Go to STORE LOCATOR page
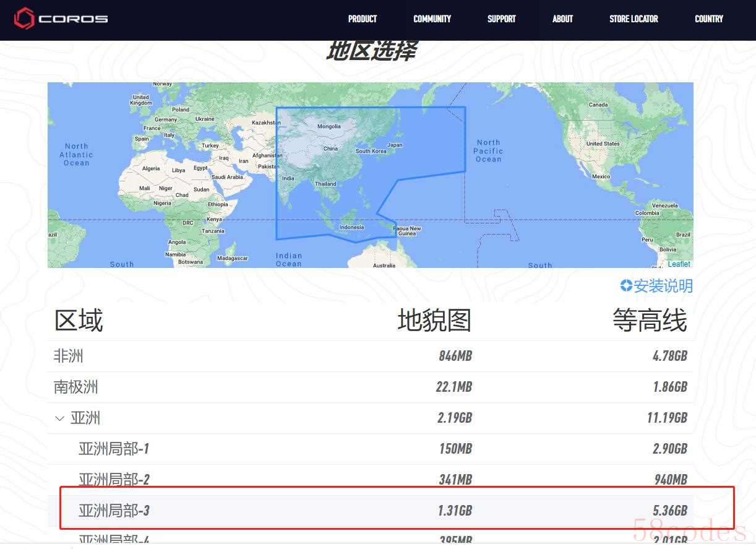 [634, 19]
